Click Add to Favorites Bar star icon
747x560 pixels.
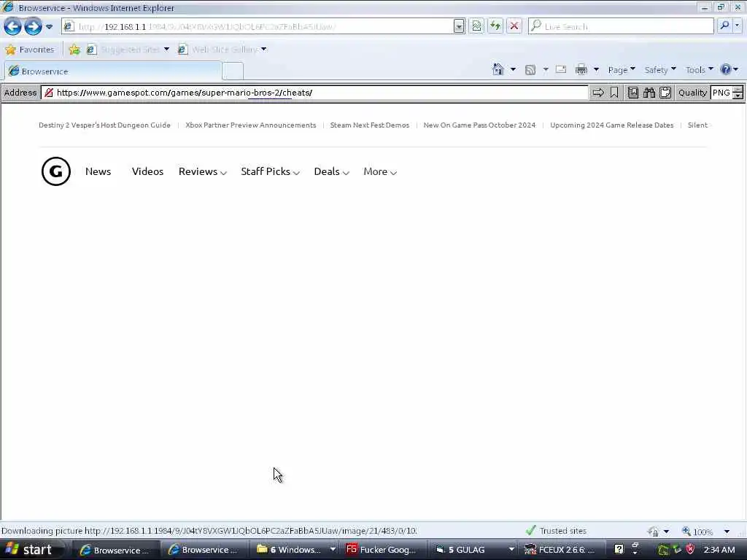pos(75,50)
